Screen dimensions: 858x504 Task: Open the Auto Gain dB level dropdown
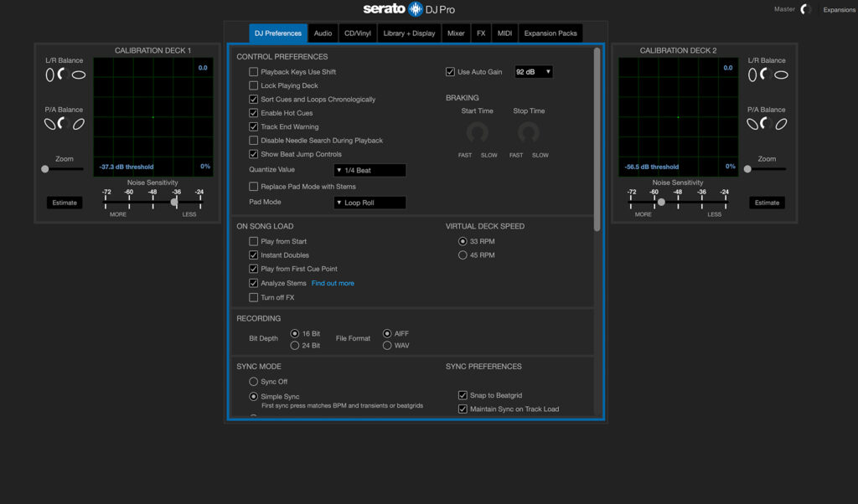pos(533,71)
